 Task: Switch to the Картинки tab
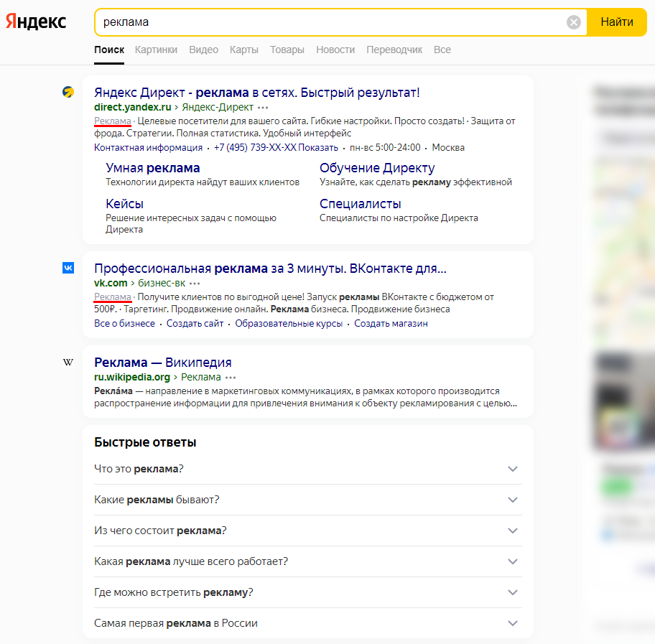pyautogui.click(x=156, y=50)
